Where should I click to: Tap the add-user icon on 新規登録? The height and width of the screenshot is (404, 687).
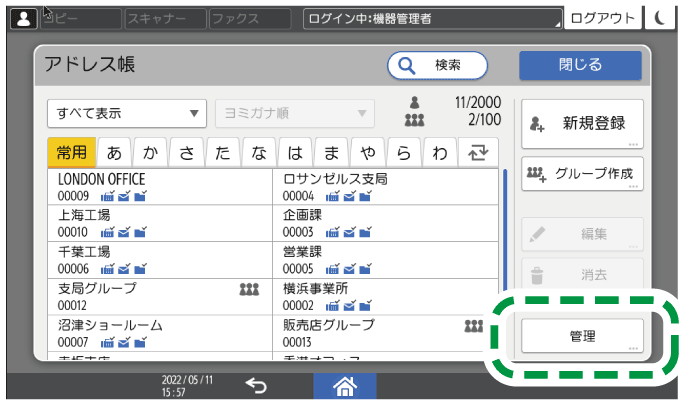click(537, 124)
